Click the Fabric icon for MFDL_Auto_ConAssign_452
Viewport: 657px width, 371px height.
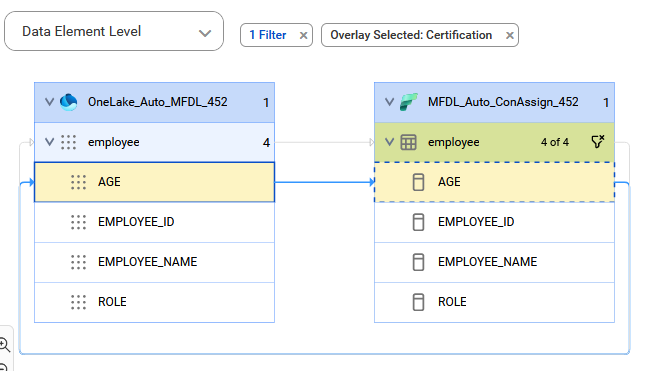pos(409,102)
